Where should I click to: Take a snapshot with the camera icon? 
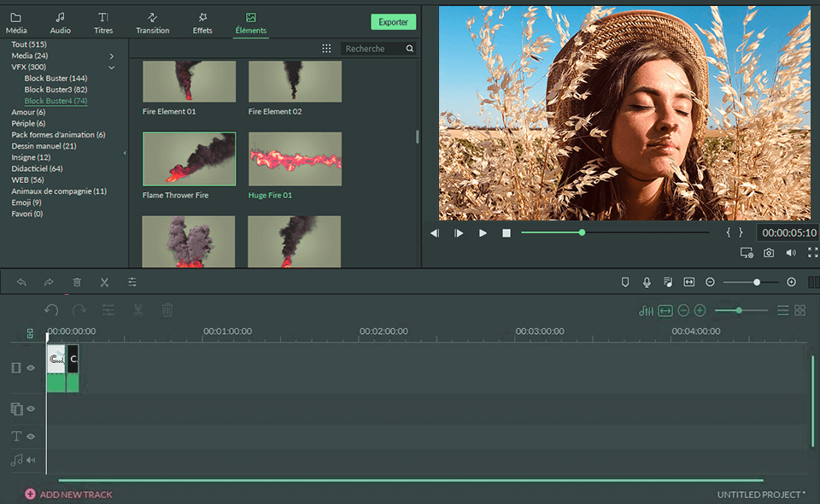click(768, 252)
